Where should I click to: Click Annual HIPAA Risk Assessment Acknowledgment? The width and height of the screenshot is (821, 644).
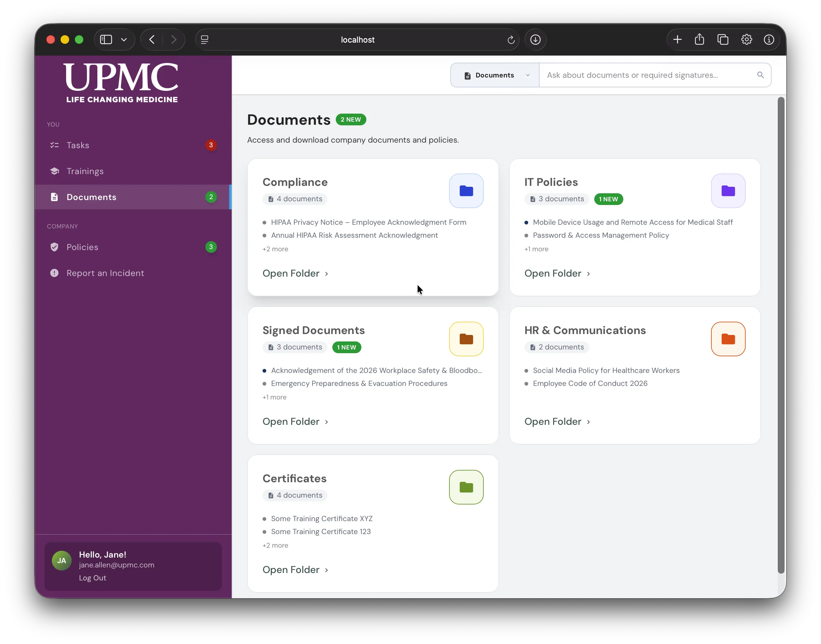point(354,235)
